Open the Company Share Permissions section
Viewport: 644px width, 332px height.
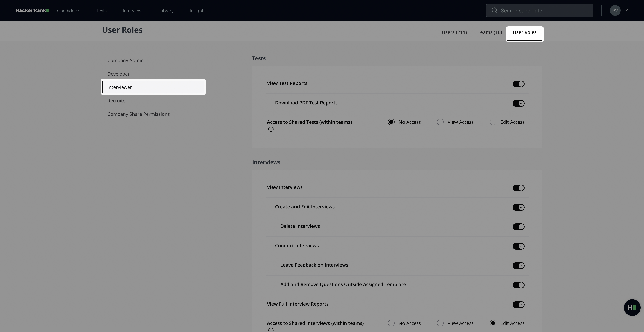tap(138, 114)
